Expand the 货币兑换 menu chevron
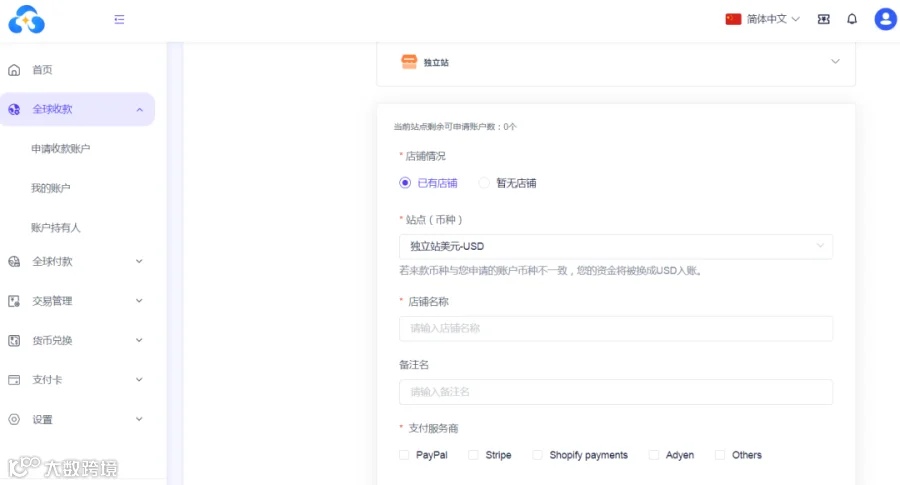Viewport: 900px width, 485px height. tap(139, 340)
